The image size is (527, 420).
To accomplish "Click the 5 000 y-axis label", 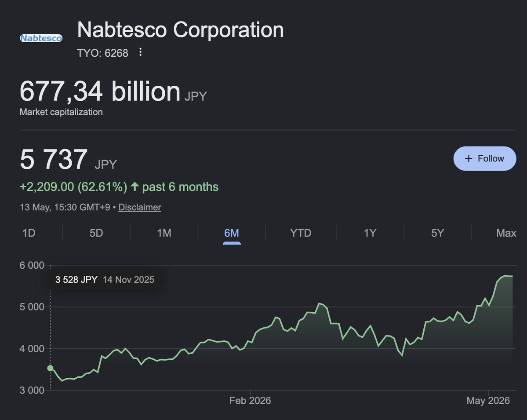I will pyautogui.click(x=32, y=307).
